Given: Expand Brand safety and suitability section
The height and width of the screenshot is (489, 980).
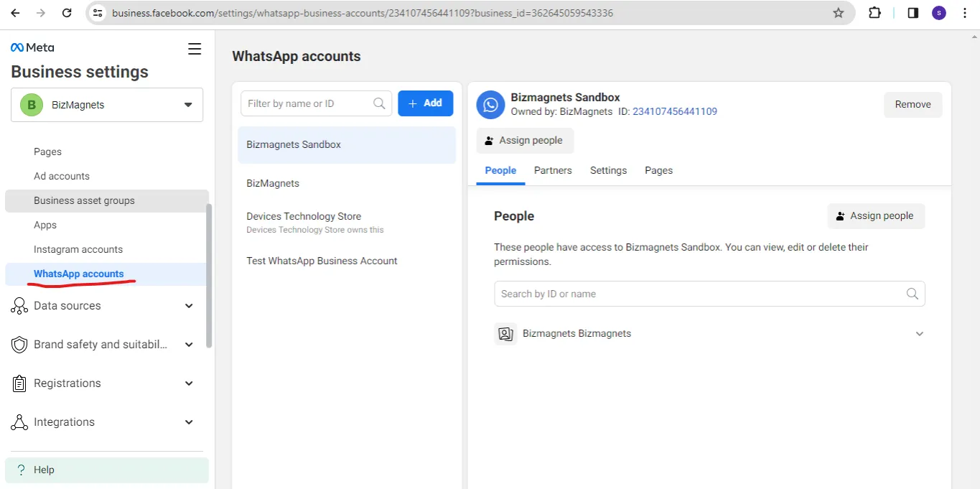Looking at the screenshot, I should click(189, 345).
